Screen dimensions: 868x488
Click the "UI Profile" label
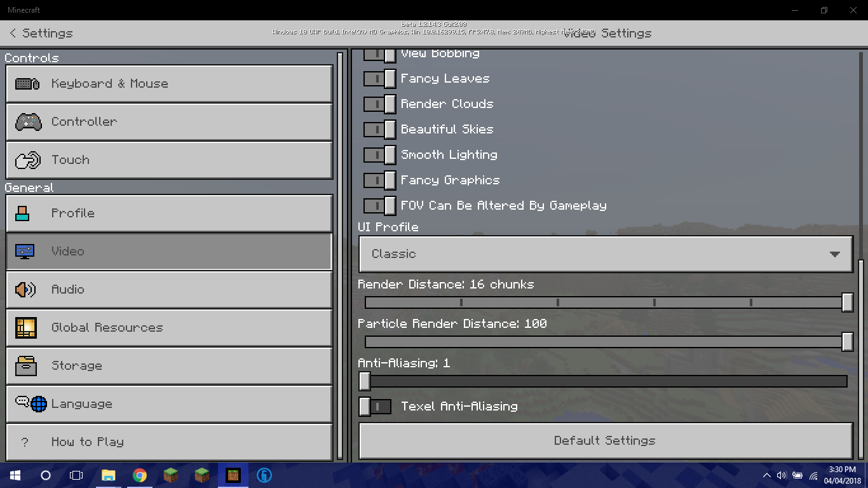coord(388,227)
